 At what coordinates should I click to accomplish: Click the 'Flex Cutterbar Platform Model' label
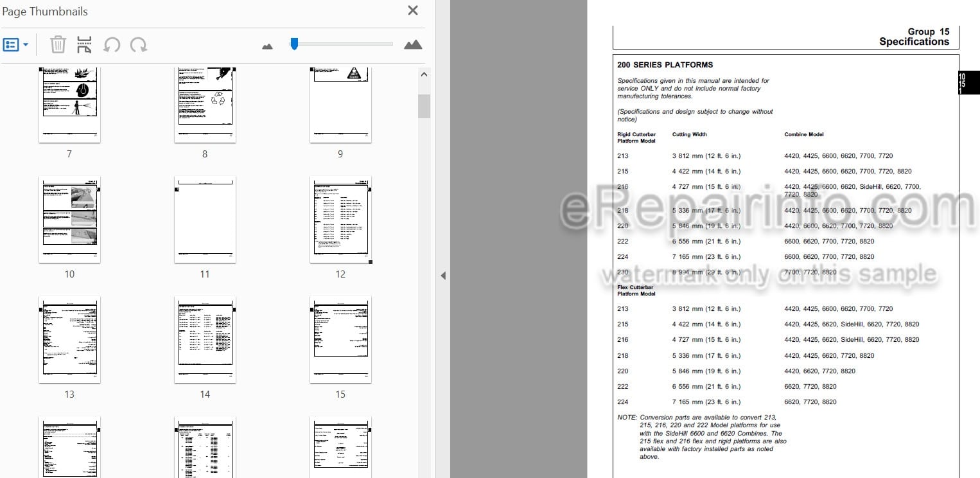[636, 290]
